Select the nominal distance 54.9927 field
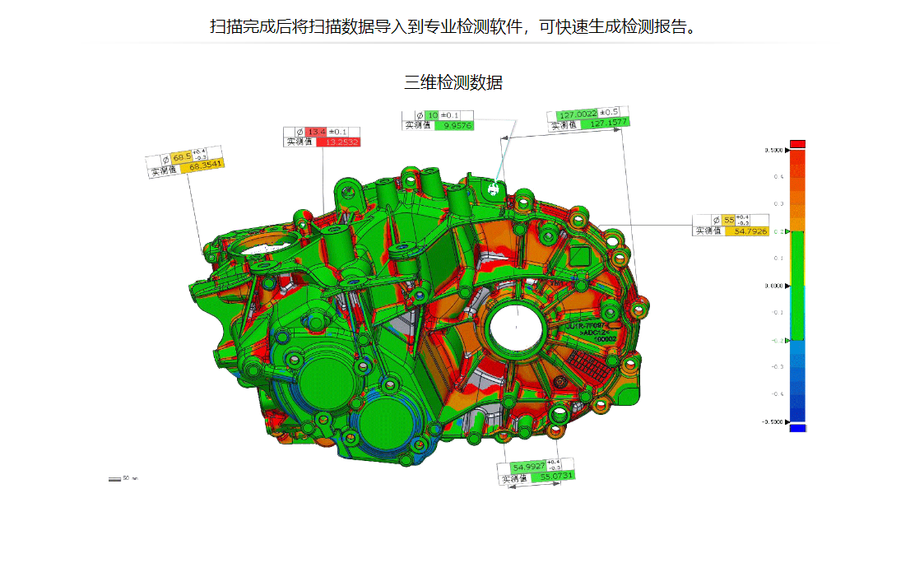 click(x=528, y=467)
